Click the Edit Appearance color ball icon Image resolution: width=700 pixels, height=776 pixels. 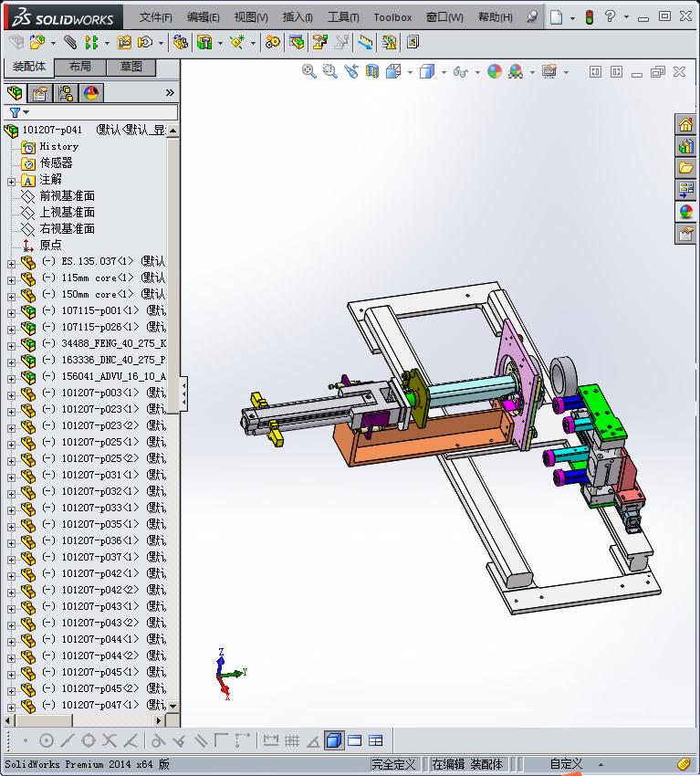(495, 72)
